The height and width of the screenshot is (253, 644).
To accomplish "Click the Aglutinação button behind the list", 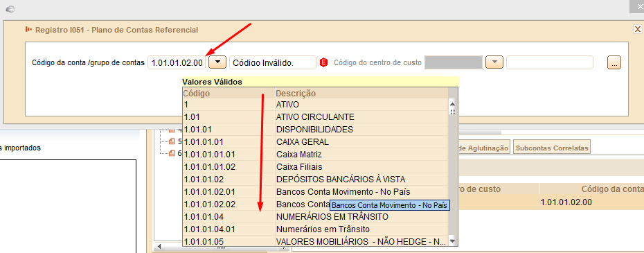I will tap(484, 148).
